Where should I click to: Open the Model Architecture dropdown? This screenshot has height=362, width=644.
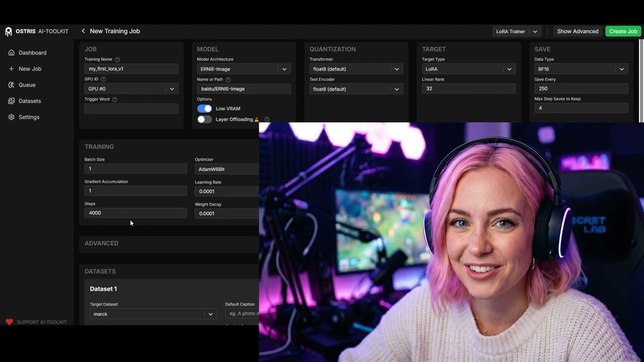click(244, 69)
